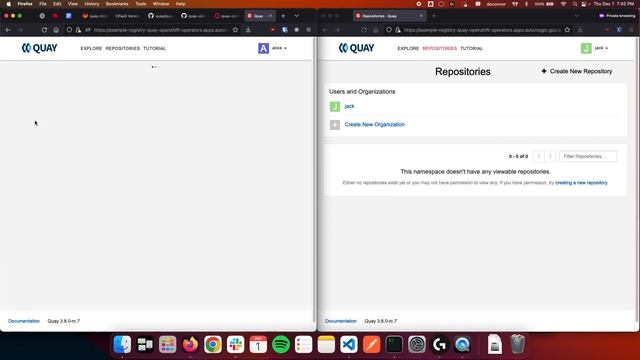Open a new tab in right browser

434,16
